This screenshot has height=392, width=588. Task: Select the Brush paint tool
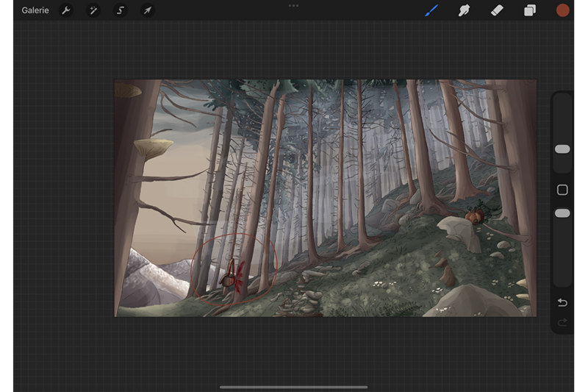[431, 10]
